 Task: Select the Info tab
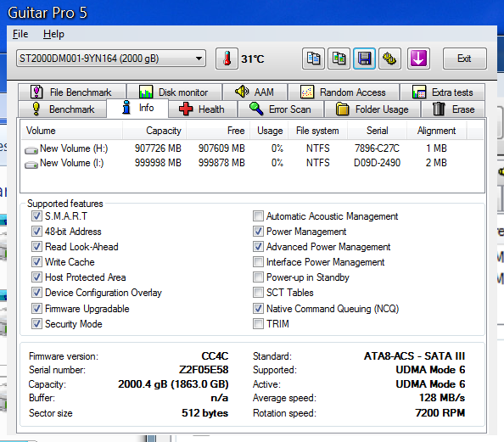(x=137, y=108)
